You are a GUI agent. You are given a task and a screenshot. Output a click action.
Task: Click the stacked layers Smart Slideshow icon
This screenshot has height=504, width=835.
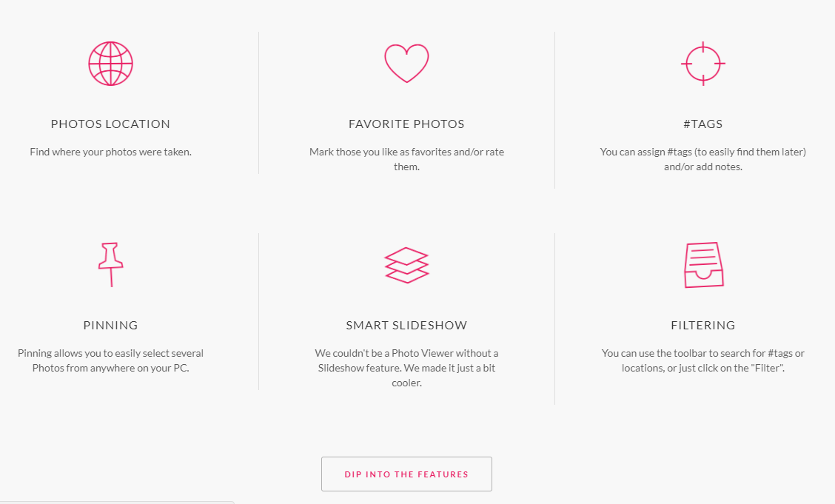(406, 265)
